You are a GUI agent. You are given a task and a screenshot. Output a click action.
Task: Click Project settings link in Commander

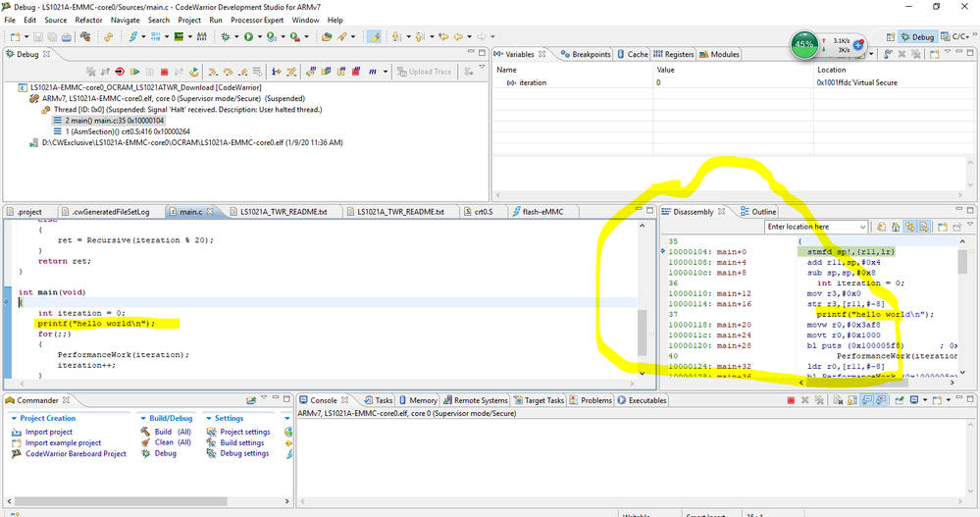coord(245,432)
